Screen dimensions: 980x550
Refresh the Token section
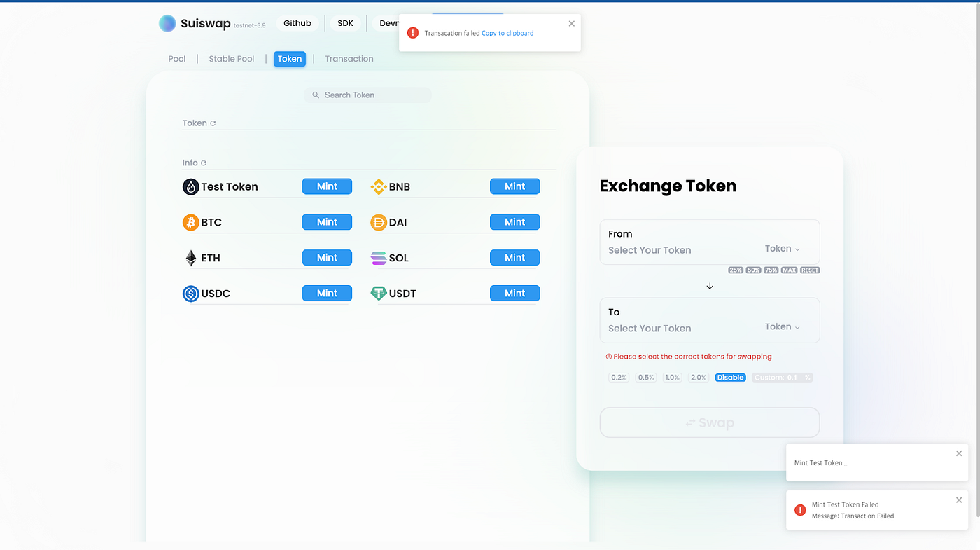pyautogui.click(x=213, y=123)
